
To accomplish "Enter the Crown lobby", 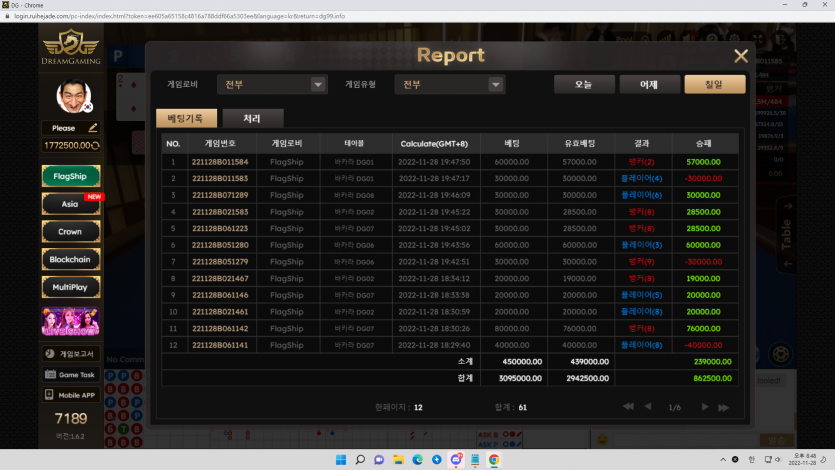I will tap(71, 232).
